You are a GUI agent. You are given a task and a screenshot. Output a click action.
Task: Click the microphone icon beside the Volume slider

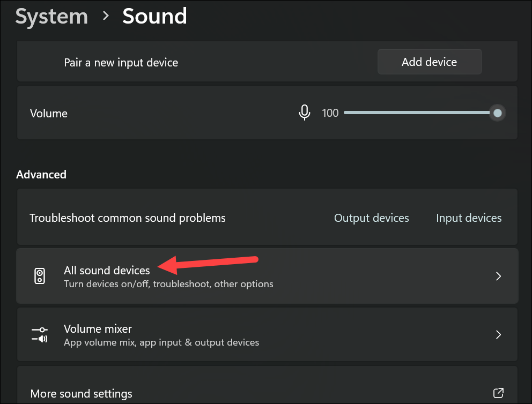tap(304, 113)
